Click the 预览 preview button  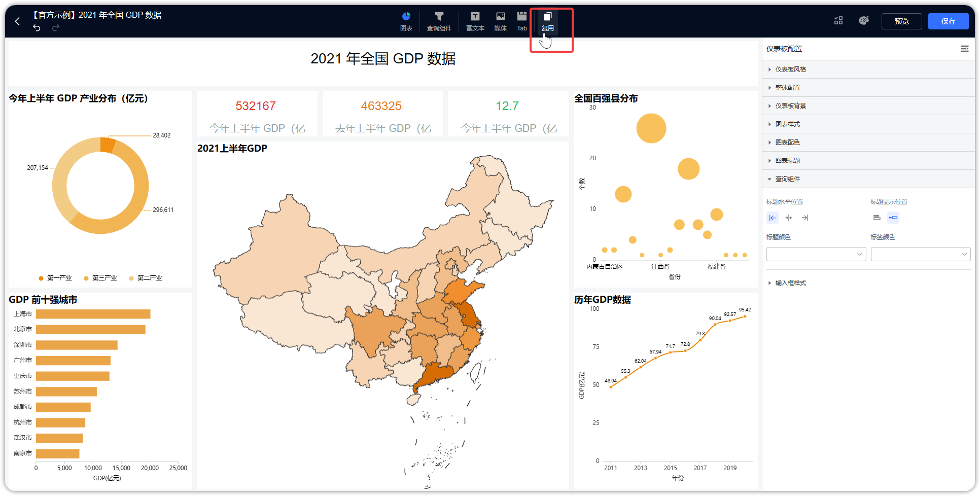902,21
